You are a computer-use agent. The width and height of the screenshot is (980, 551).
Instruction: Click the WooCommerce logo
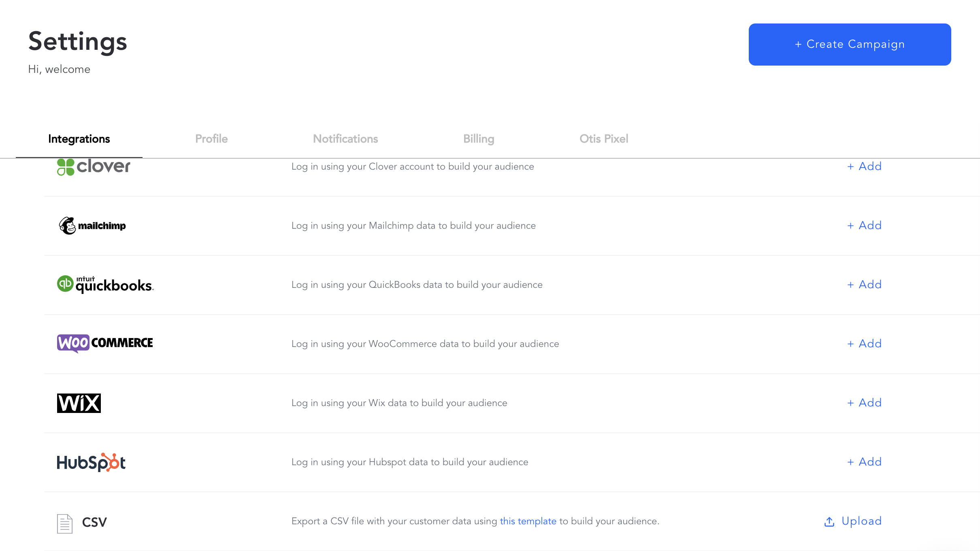104,343
